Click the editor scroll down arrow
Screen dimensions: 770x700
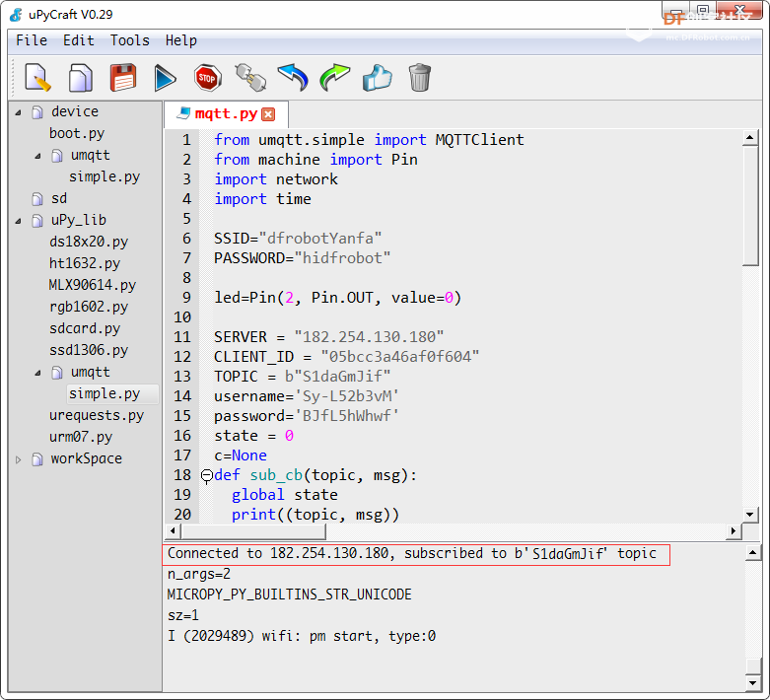click(750, 515)
